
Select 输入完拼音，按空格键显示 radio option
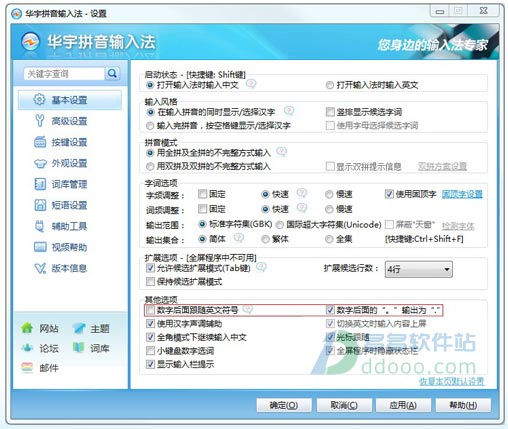point(150,126)
